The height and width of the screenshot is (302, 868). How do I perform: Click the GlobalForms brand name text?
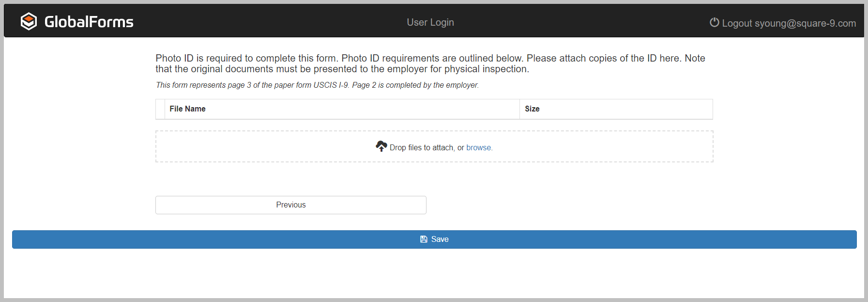(89, 22)
